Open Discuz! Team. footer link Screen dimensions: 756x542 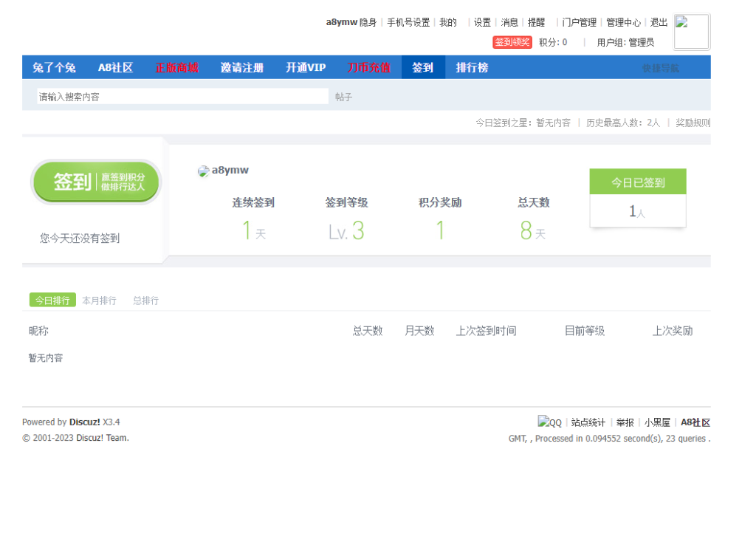tap(102, 438)
